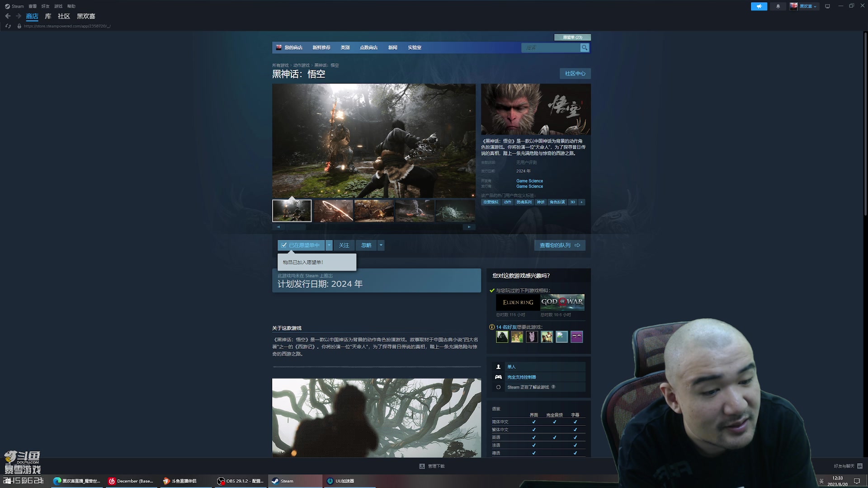Image resolution: width=868 pixels, height=488 pixels.
Task: Click the magnifier search button
Action: coord(585,47)
